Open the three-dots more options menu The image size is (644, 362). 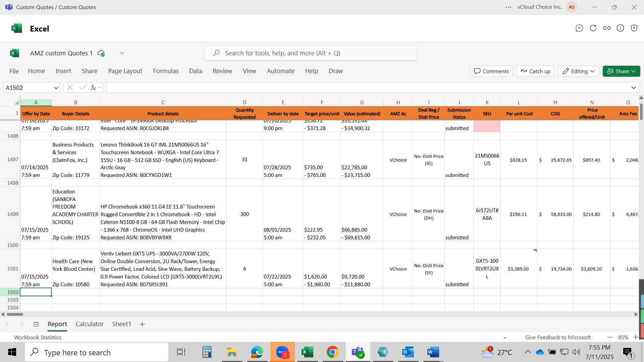pyautogui.click(x=508, y=7)
